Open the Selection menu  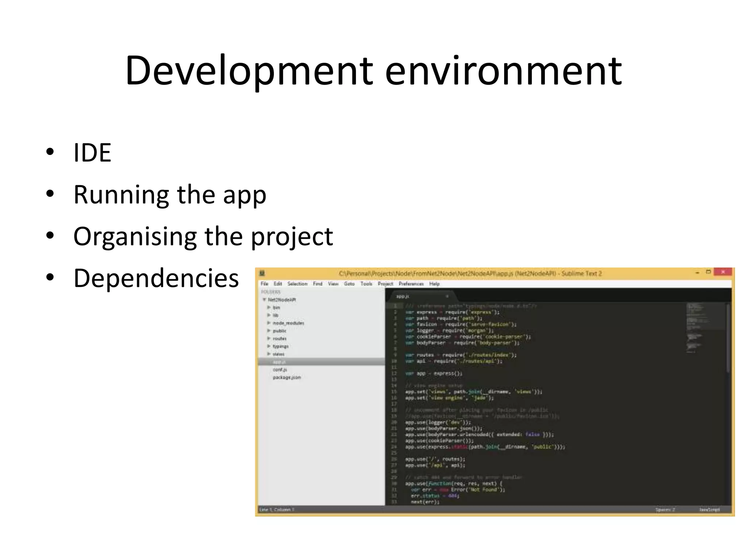click(297, 284)
